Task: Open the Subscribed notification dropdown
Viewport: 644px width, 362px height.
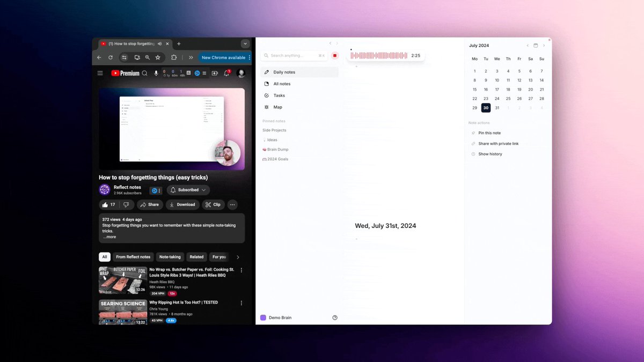Action: click(188, 190)
